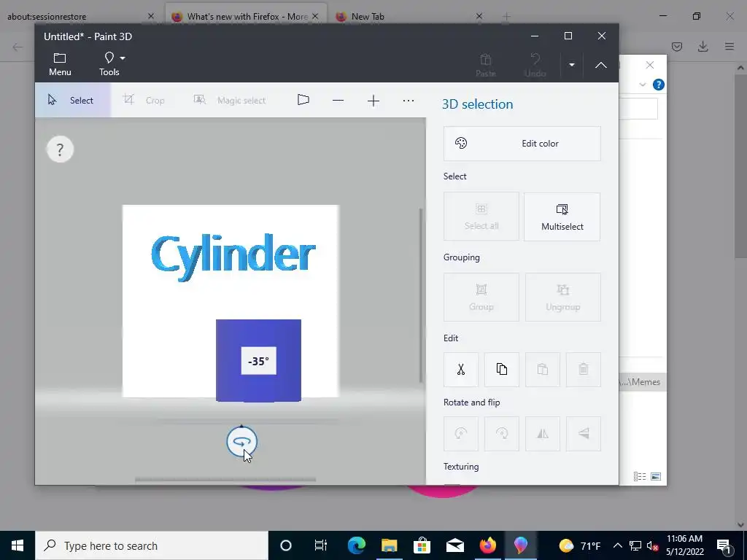Open Microsoft Store from taskbar

click(x=422, y=545)
